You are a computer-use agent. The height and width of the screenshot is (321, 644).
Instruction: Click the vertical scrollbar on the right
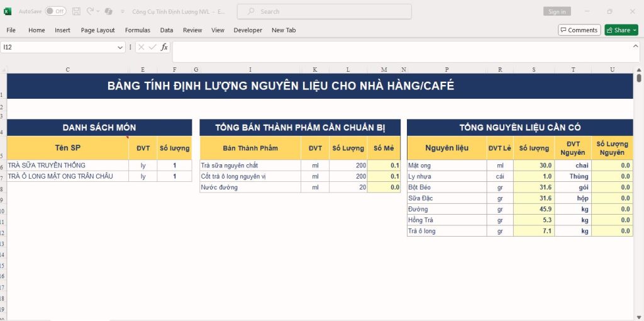(639, 79)
